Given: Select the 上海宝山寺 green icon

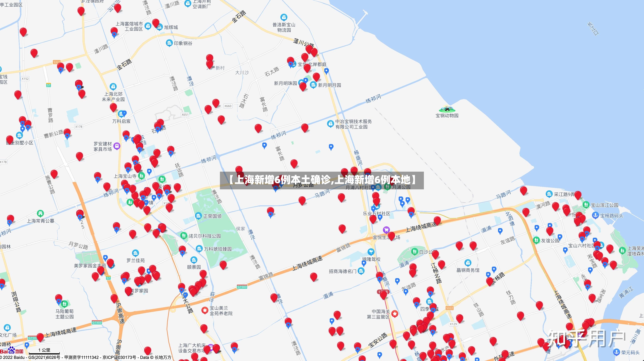Looking at the screenshot, I should click(142, 176).
